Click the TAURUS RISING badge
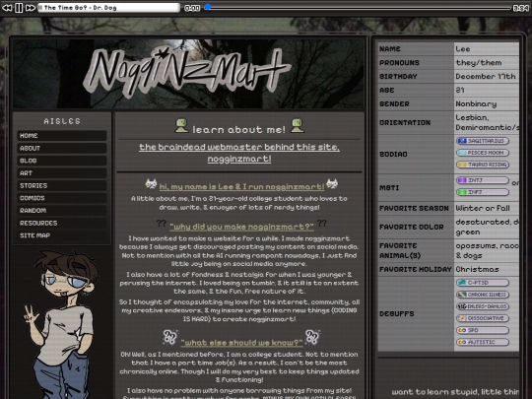This screenshot has width=532, height=399. [483, 165]
